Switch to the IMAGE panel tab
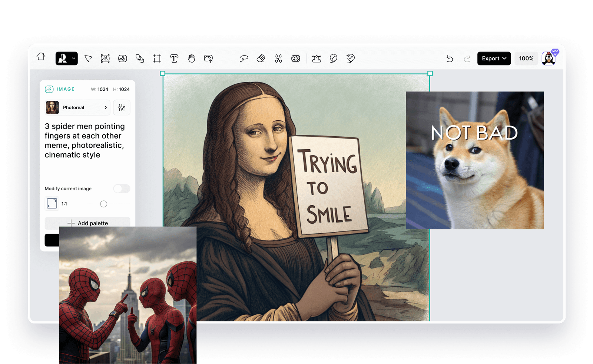 point(60,89)
